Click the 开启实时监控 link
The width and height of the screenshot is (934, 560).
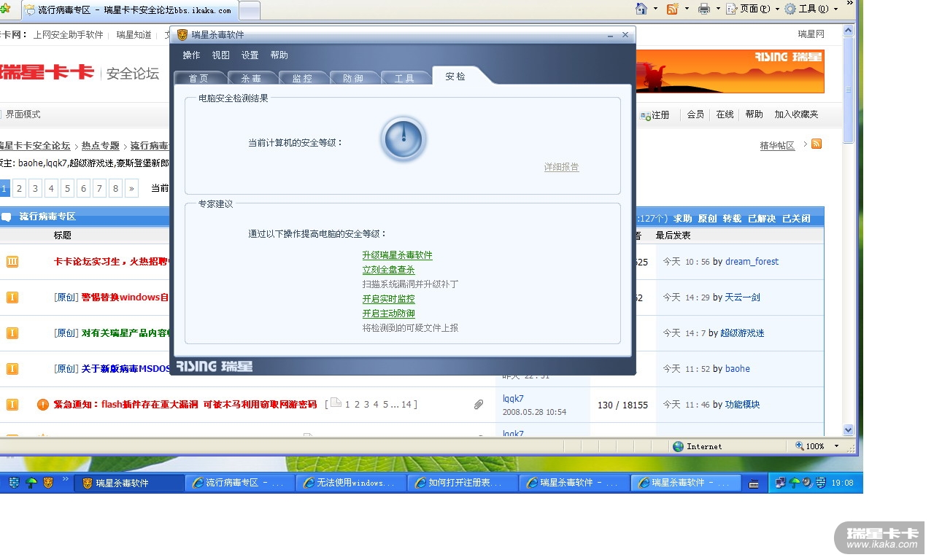[388, 299]
